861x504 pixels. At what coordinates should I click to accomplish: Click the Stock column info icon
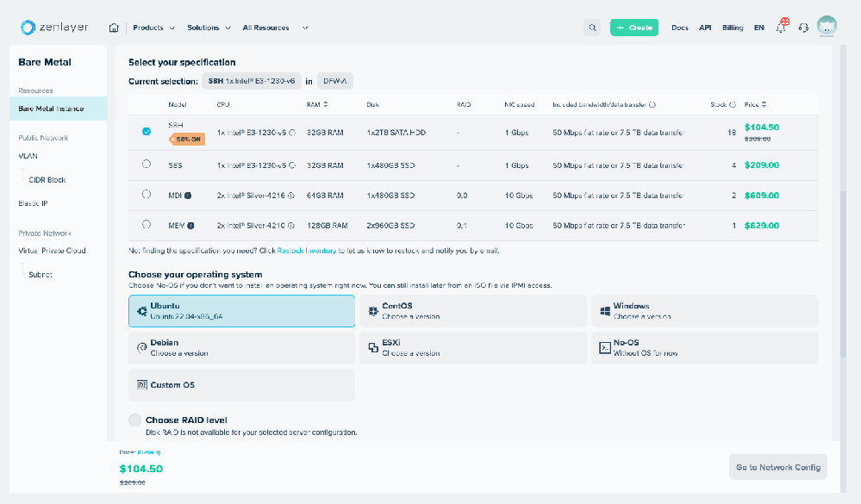[733, 104]
